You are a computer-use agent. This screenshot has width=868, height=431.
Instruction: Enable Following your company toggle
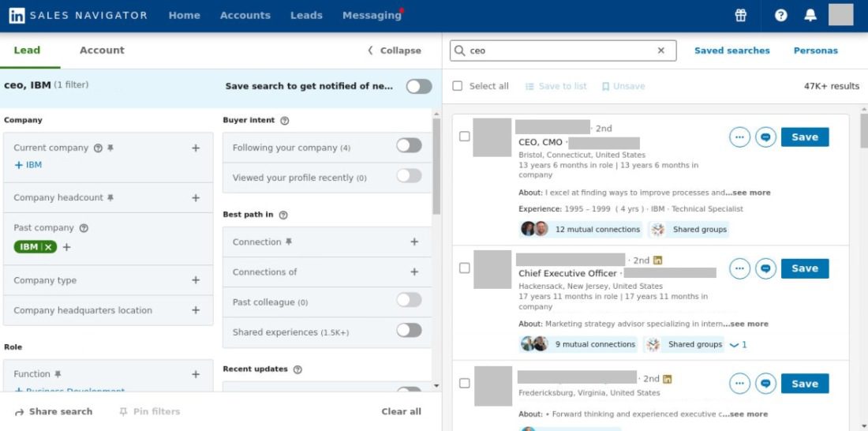point(409,146)
